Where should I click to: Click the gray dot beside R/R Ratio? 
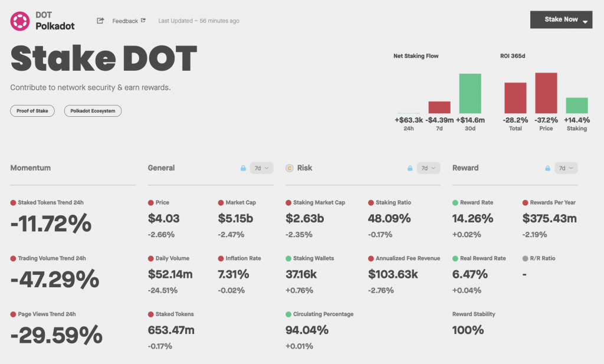click(525, 258)
